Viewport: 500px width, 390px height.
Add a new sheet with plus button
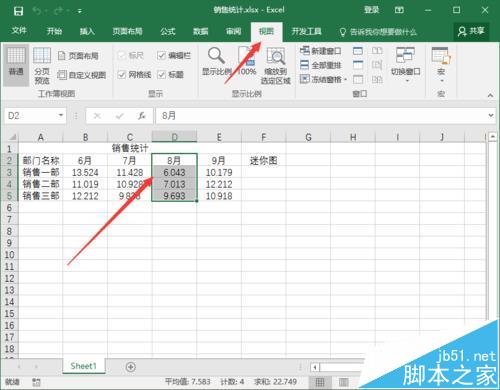131,367
